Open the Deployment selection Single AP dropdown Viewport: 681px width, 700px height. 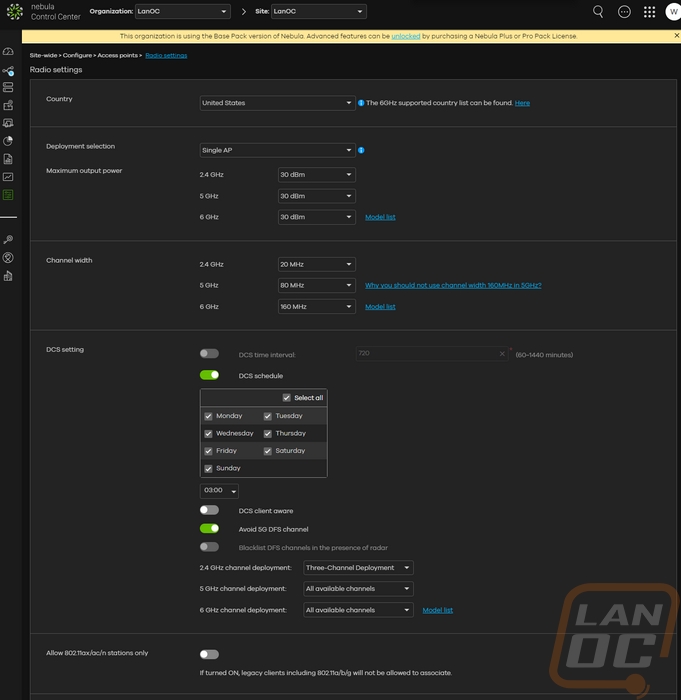point(277,150)
